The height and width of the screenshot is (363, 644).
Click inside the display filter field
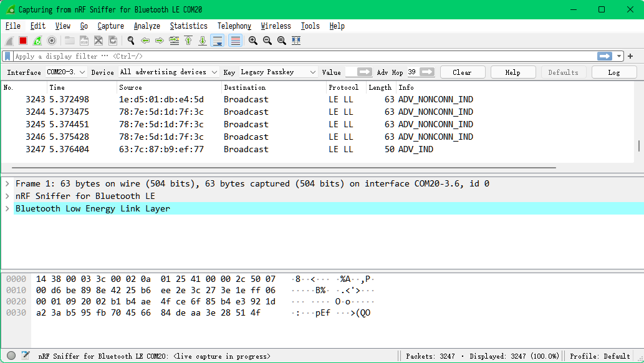(125, 56)
